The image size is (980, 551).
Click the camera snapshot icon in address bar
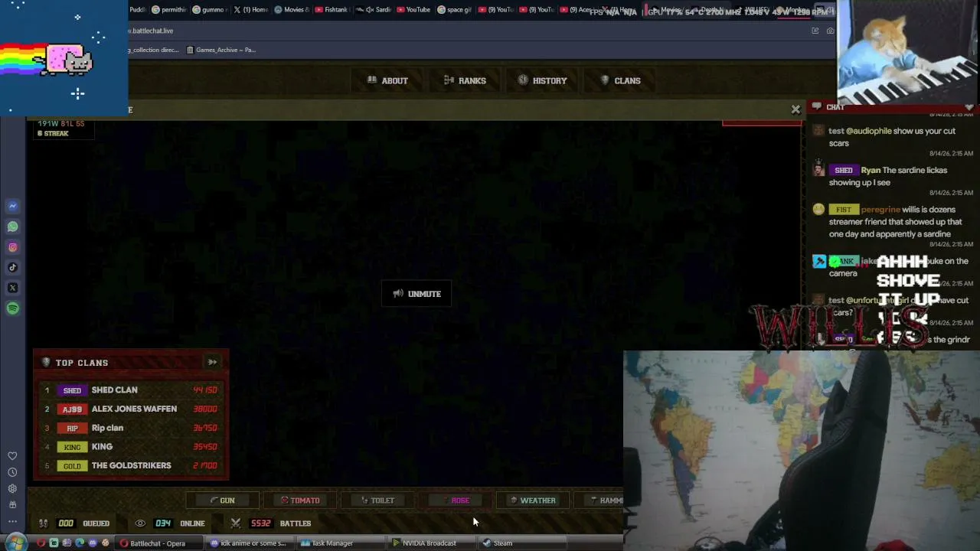click(830, 31)
